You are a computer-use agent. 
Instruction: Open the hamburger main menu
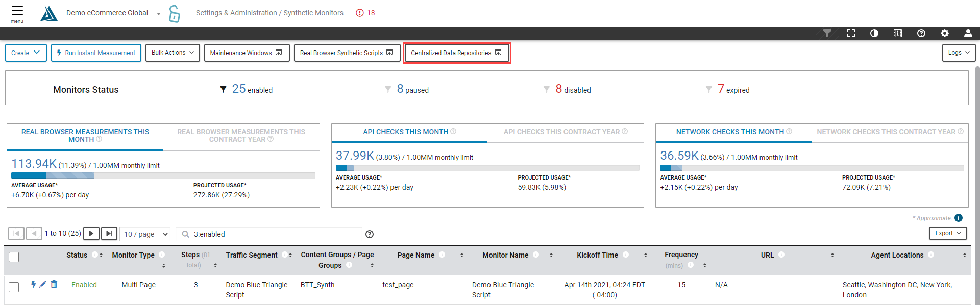coord(17,13)
